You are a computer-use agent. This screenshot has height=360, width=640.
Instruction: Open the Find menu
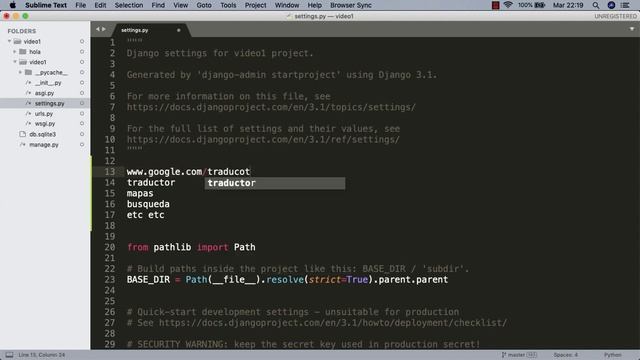158,5
